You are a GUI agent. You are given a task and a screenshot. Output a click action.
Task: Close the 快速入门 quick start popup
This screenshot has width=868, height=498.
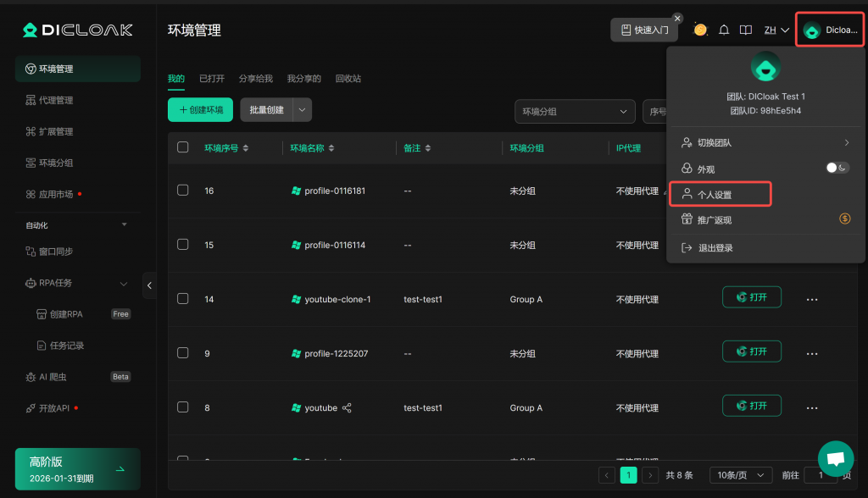(677, 18)
